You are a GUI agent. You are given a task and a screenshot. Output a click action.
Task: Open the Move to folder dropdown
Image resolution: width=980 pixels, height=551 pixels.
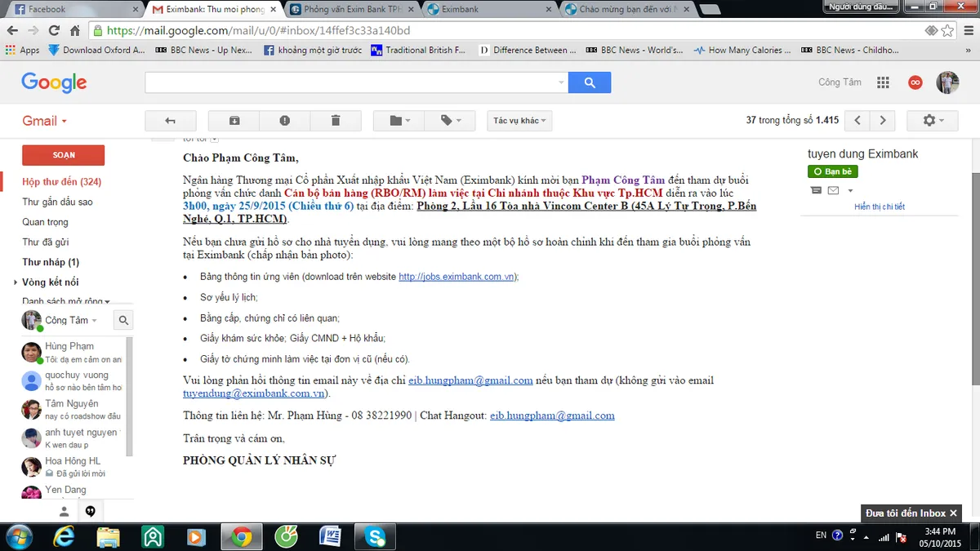[x=400, y=121]
